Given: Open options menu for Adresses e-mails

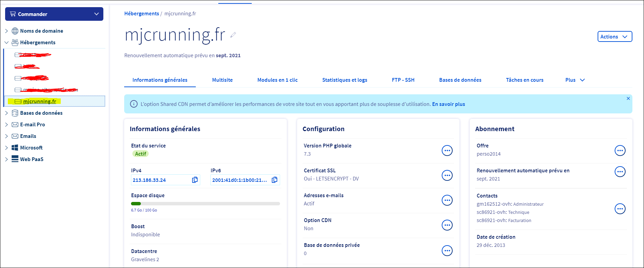Looking at the screenshot, I should (x=447, y=200).
